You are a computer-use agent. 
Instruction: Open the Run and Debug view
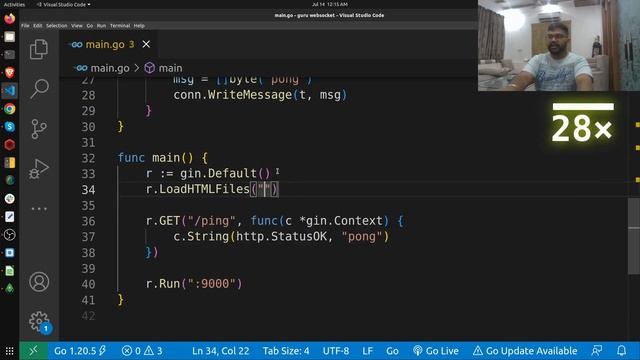39,168
